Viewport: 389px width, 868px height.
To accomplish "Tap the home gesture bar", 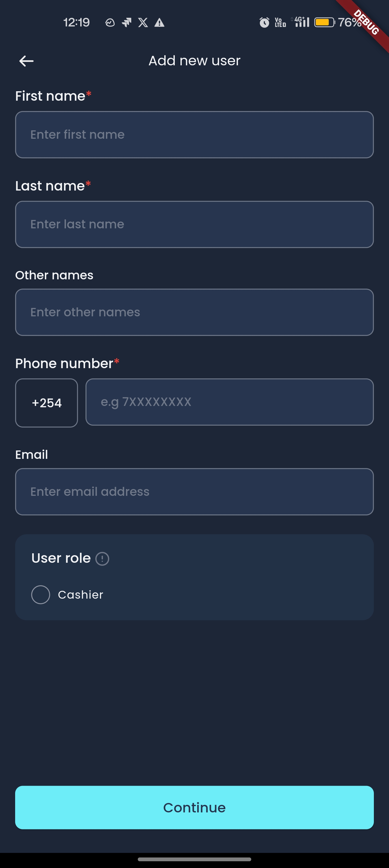I will point(194,859).
